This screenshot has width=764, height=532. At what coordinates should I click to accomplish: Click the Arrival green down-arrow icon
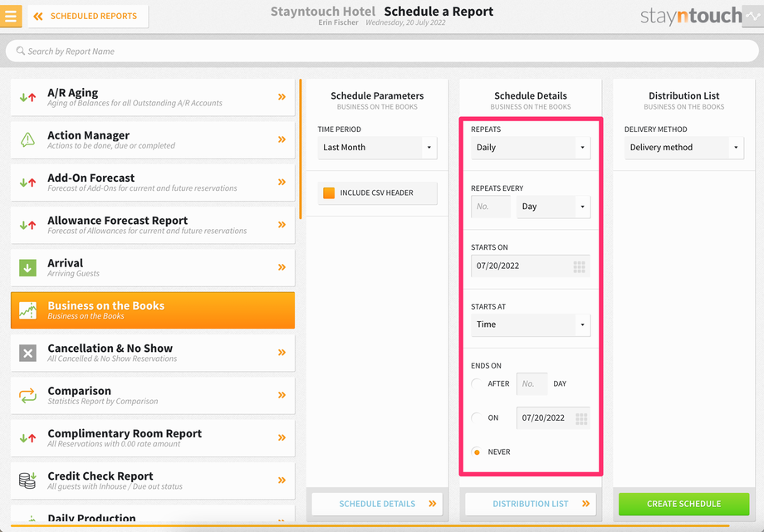(27, 267)
